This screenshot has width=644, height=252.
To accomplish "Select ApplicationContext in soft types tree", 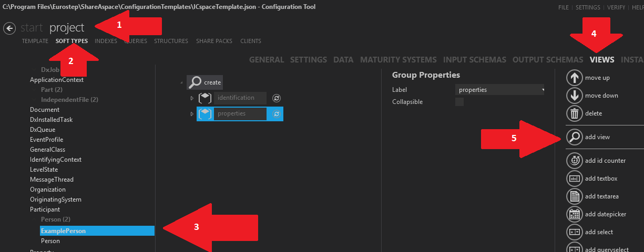I will (57, 80).
